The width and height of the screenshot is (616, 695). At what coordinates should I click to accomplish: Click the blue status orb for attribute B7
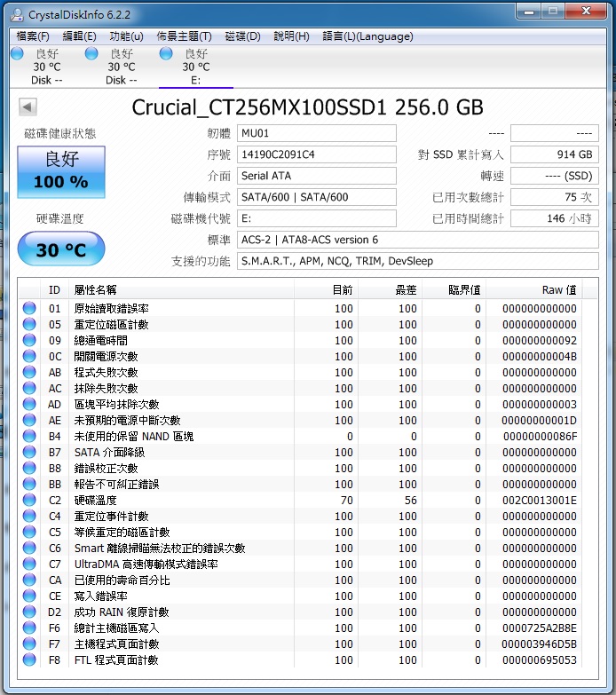click(29, 452)
